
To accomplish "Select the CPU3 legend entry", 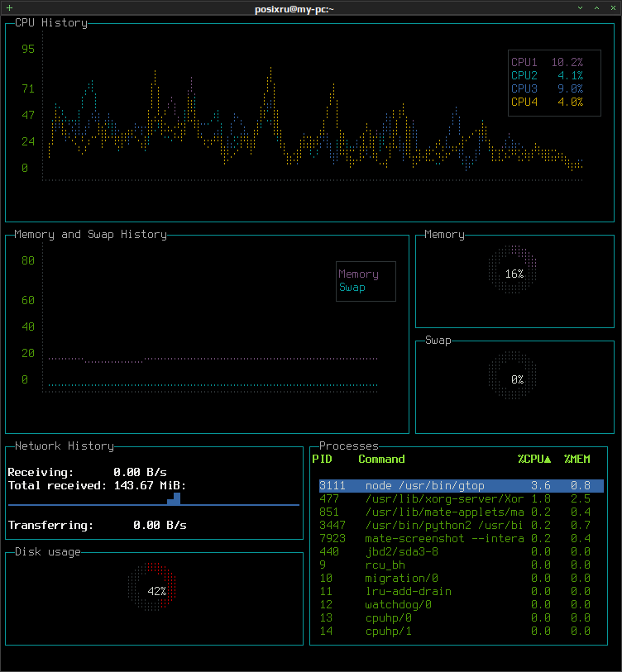I will pos(547,88).
